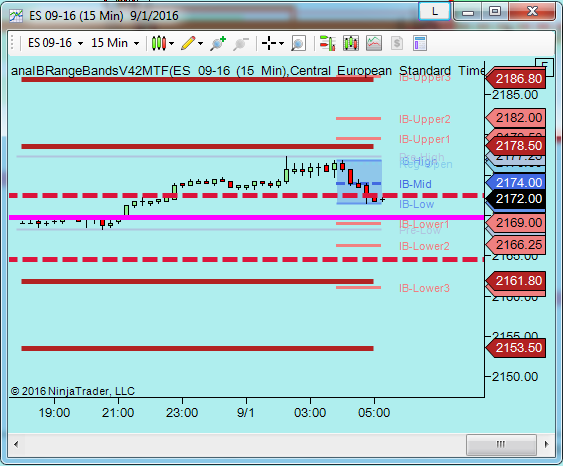Click the 9/1 date axis label
This screenshot has height=466, width=563.
[x=246, y=413]
